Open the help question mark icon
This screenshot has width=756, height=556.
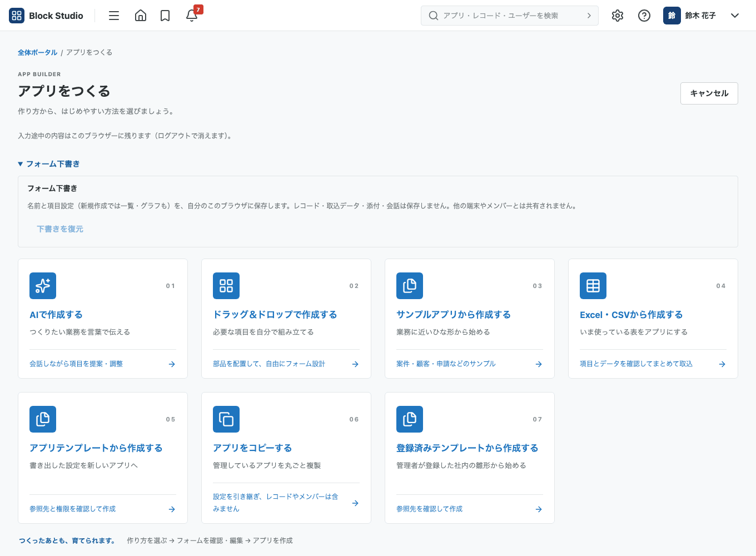(x=644, y=16)
